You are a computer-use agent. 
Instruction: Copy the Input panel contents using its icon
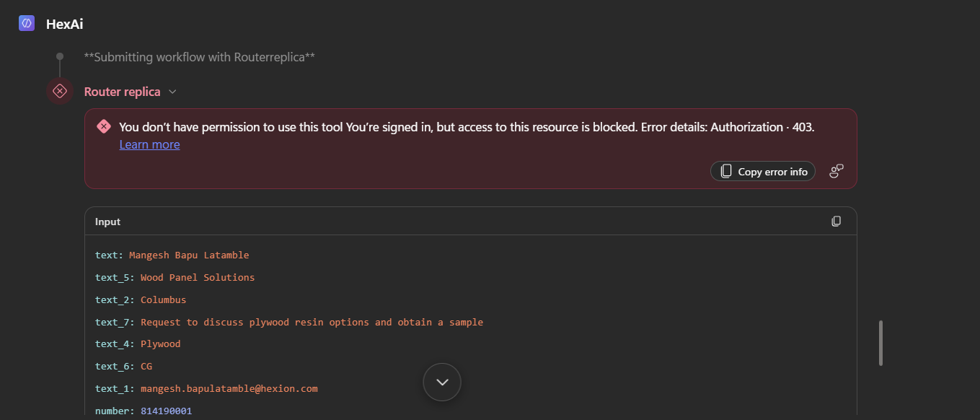coord(836,221)
